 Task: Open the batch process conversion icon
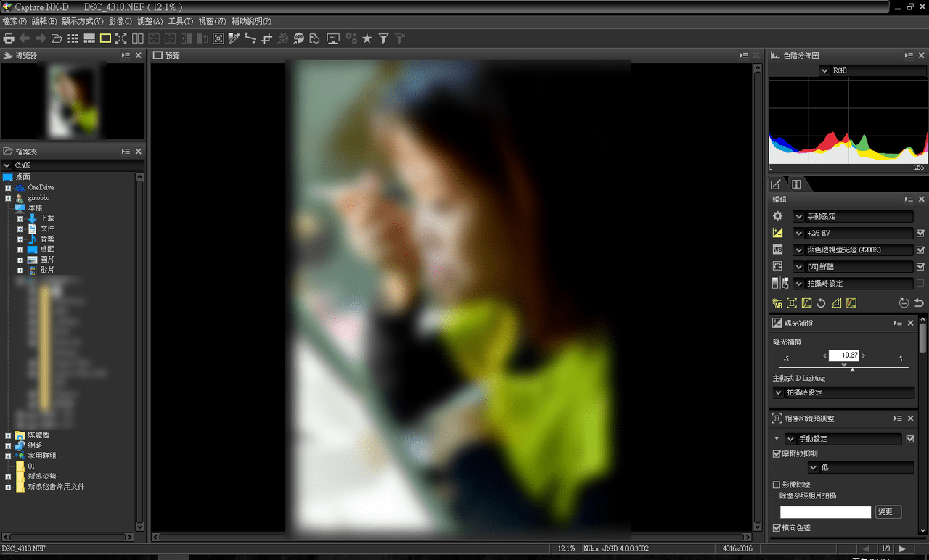pos(315,38)
